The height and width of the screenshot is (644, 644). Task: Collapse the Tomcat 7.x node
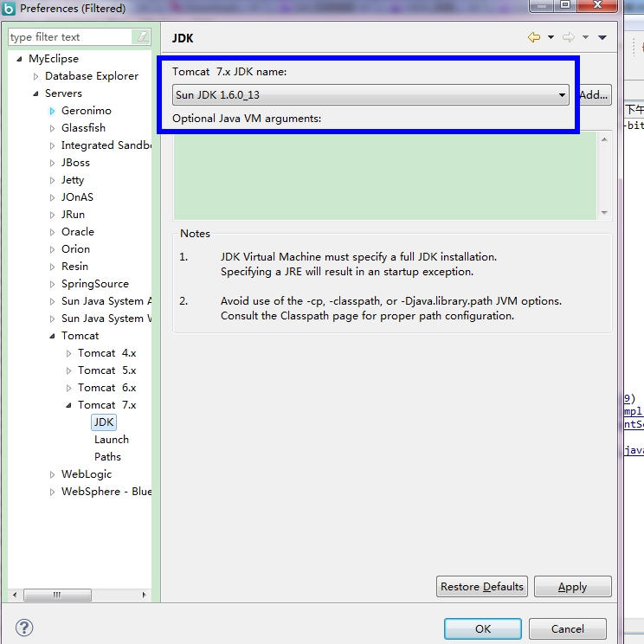68,405
